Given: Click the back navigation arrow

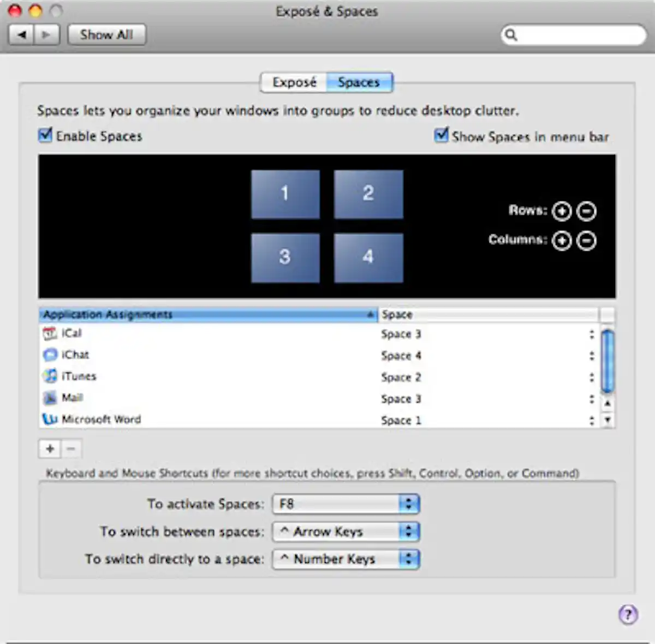Looking at the screenshot, I should pyautogui.click(x=21, y=34).
